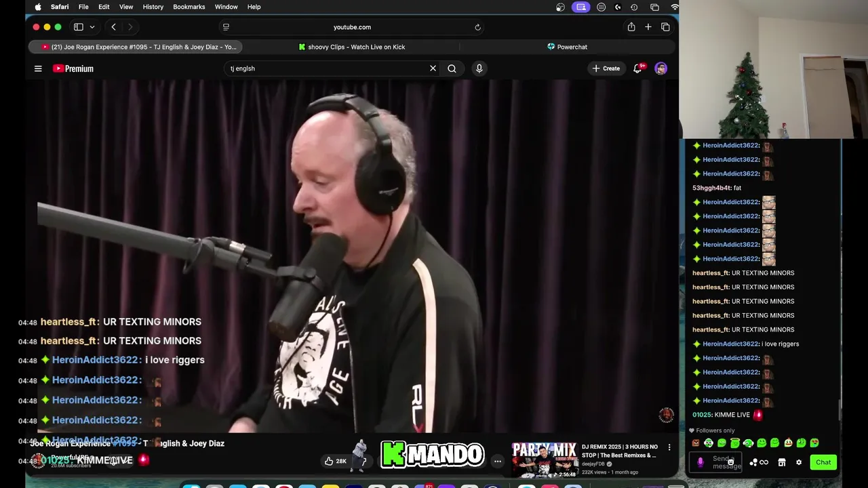Viewport: 868px width, 488px height.
Task: Click the YouTube Create button
Action: pos(606,68)
